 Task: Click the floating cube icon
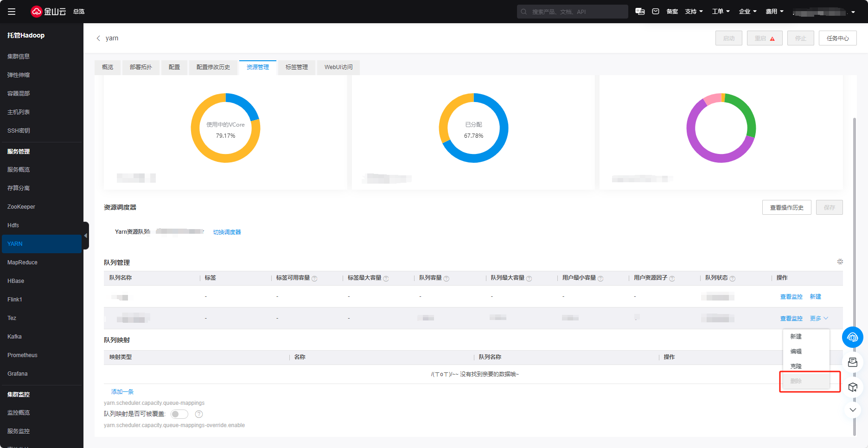coord(852,387)
